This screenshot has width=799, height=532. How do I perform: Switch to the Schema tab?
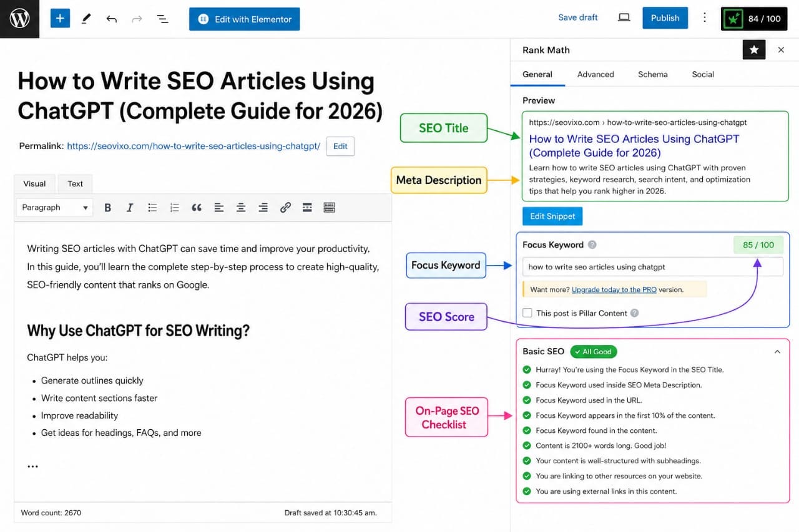(653, 74)
